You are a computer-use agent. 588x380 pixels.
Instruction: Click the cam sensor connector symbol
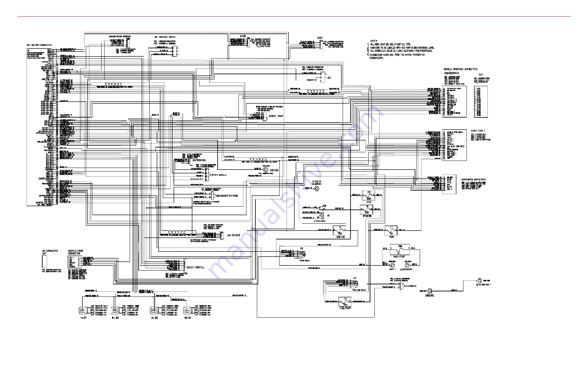pyautogui.click(x=222, y=236)
